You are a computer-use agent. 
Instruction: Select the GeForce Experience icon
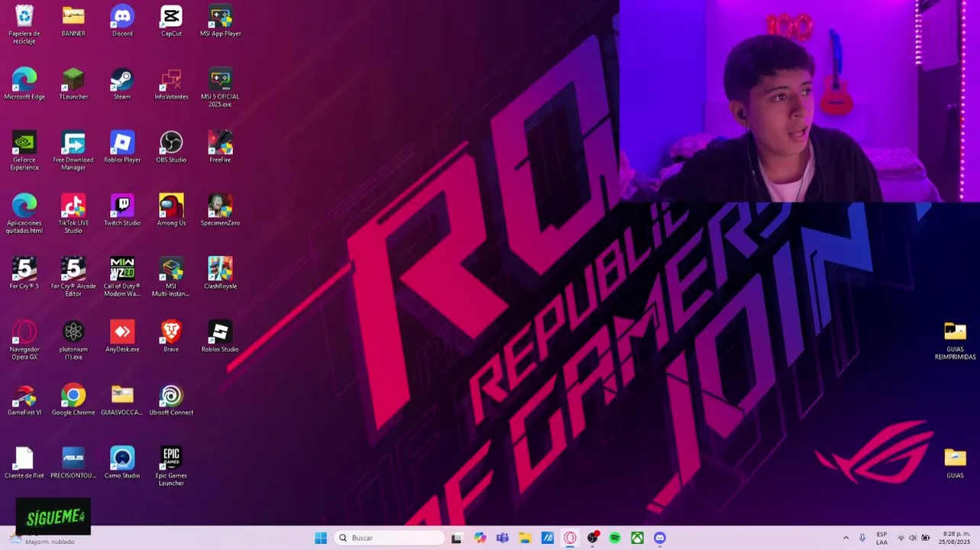pos(24,150)
